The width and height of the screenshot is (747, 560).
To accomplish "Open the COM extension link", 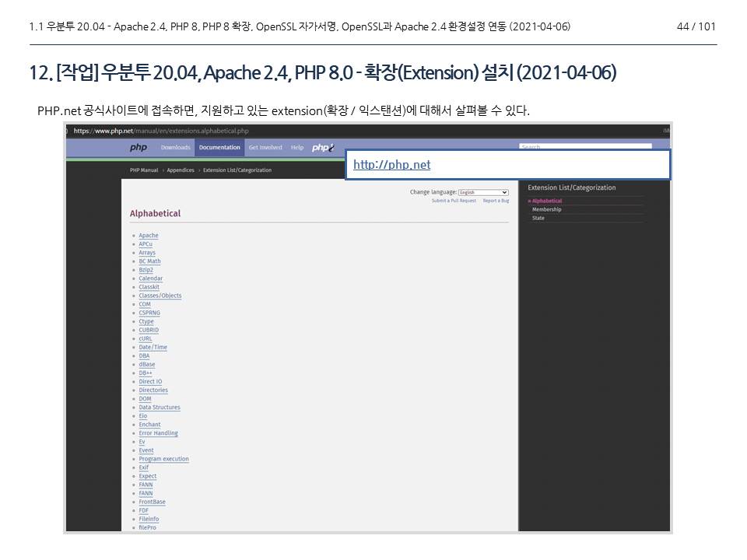I will 145,304.
